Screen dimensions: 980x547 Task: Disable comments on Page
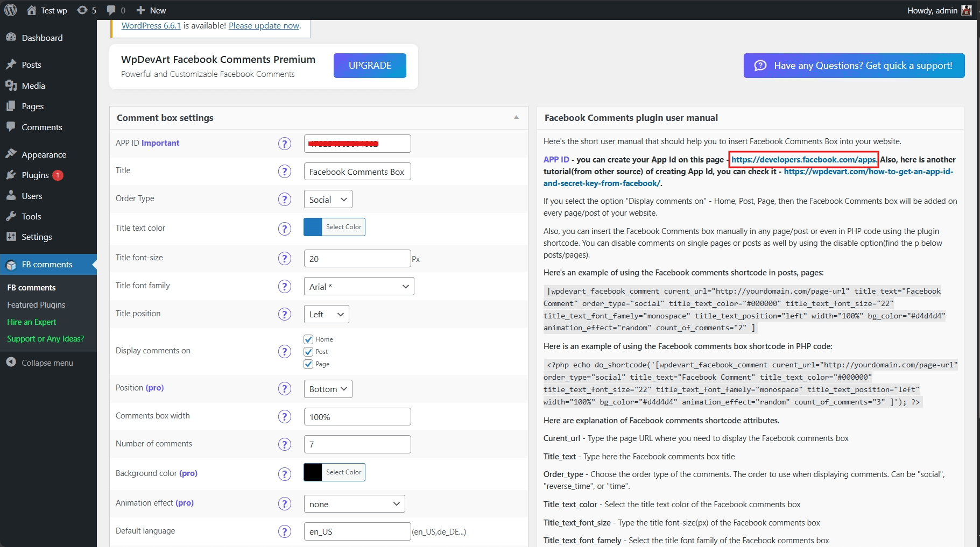(308, 364)
